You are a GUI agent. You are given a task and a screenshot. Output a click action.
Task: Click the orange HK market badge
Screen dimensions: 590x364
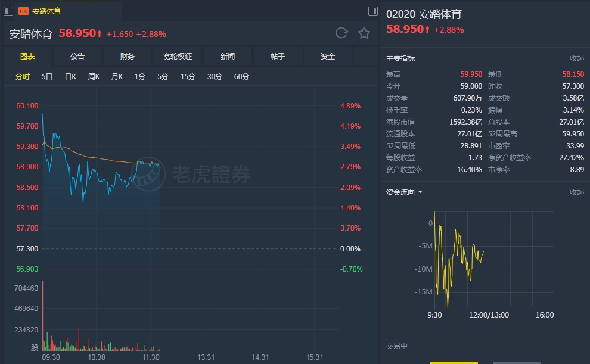23,11
